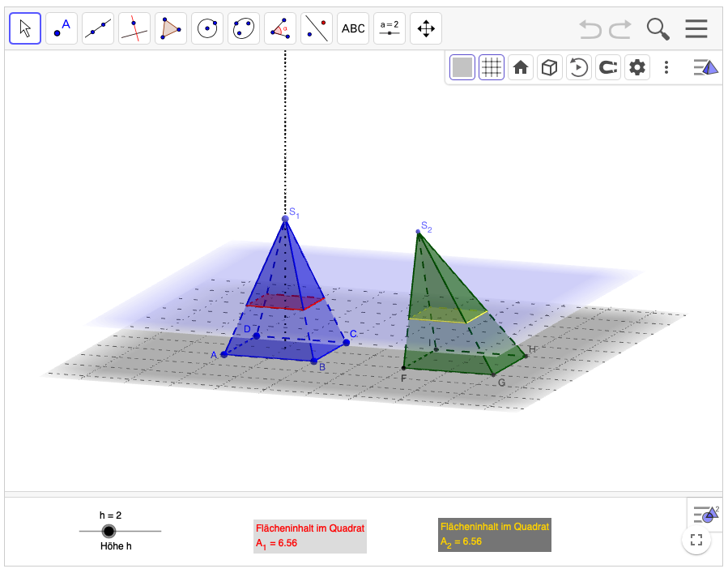Expand the Slider tool (a=2) options

tap(390, 28)
